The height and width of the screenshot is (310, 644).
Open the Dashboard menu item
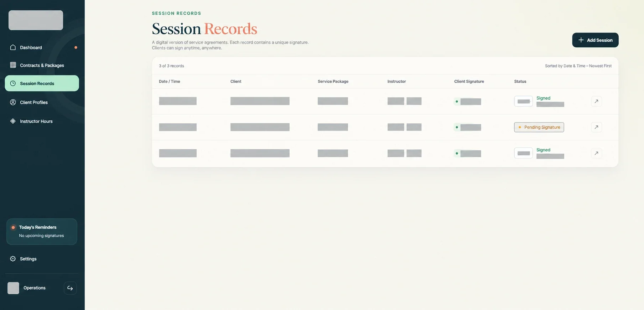click(x=42, y=47)
